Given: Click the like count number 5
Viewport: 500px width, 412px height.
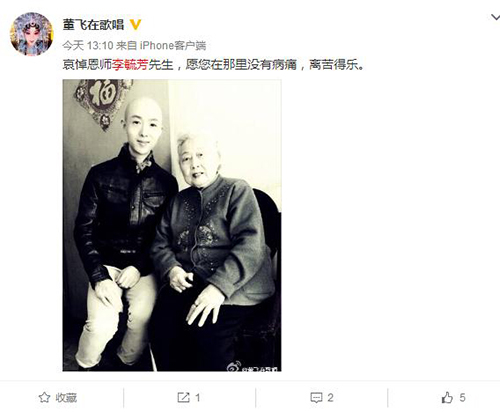Looking at the screenshot, I should [462, 397].
